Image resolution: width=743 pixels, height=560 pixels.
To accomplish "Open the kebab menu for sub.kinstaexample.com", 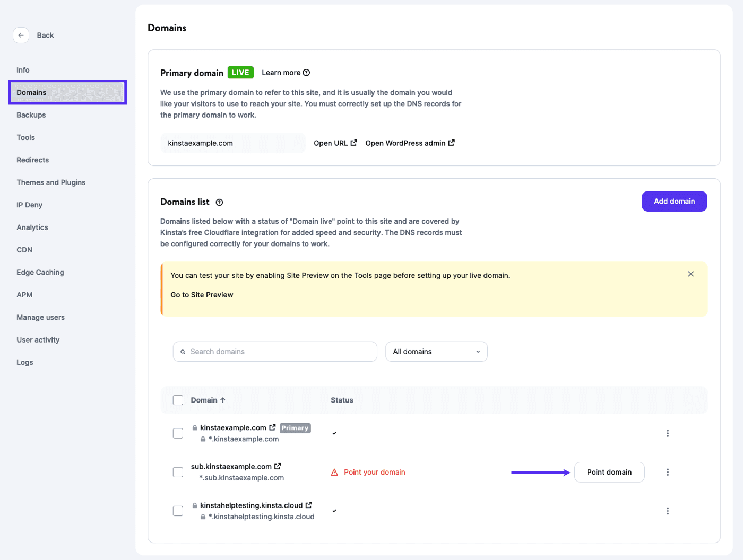I will (x=668, y=472).
